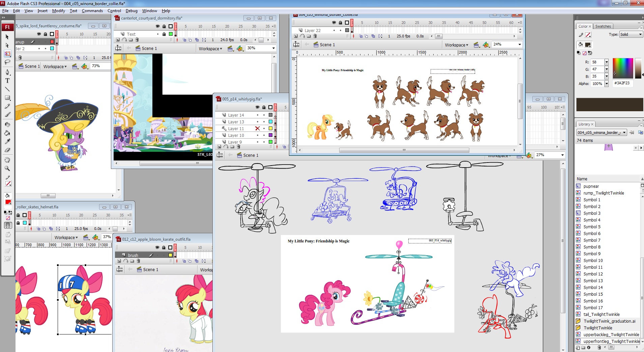Toggle lock on the Text layer
The image size is (644, 352).
point(164,34)
